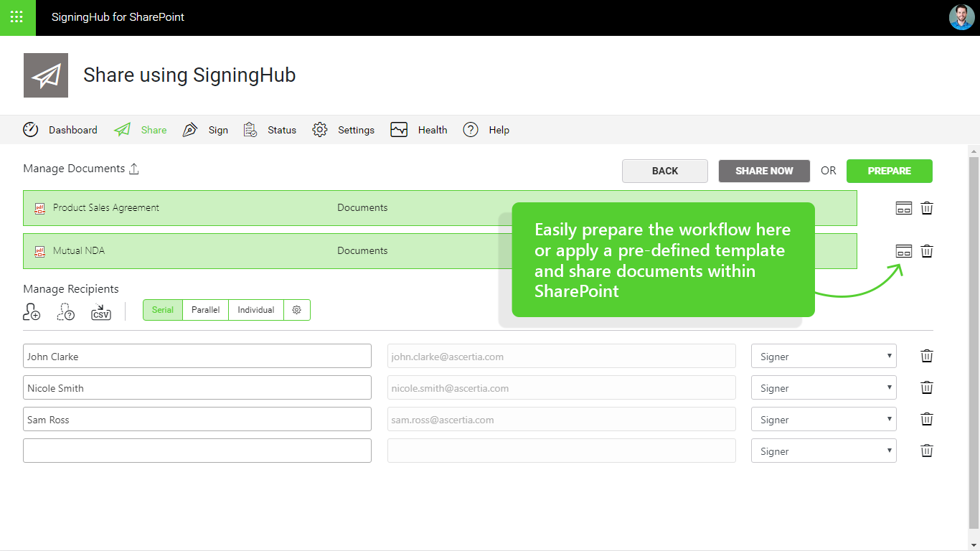Click the green PREPARE button
980x551 pixels.
click(x=890, y=171)
